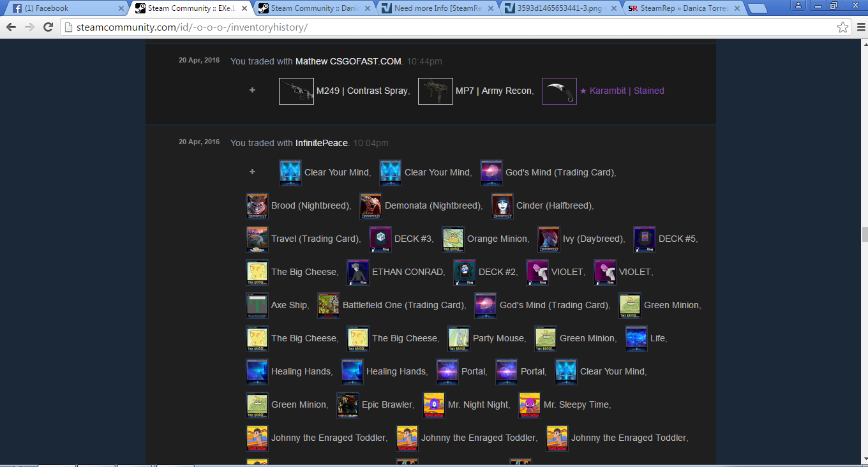Click the Mr. Night Night card icon
868x467 pixels.
[x=434, y=405]
